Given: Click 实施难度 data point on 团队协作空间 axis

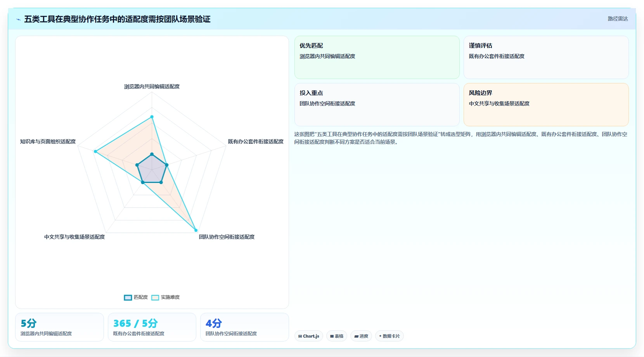Looking at the screenshot, I should (x=196, y=230).
